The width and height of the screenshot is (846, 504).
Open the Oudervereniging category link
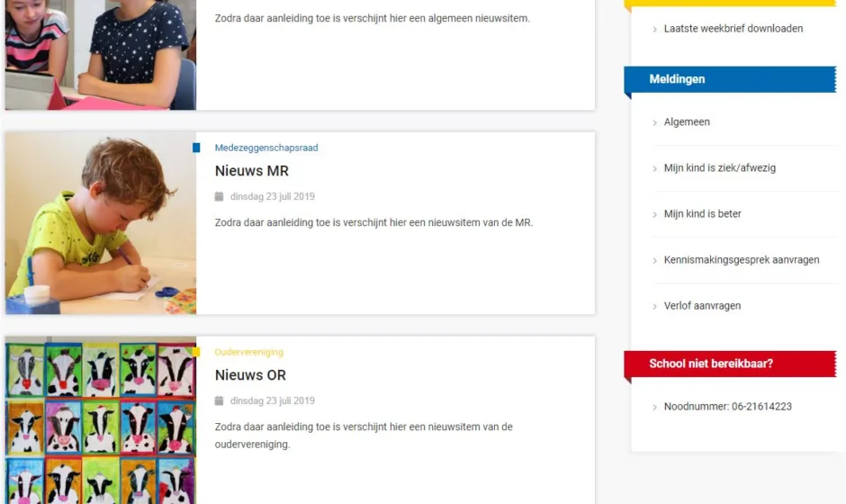click(x=248, y=352)
